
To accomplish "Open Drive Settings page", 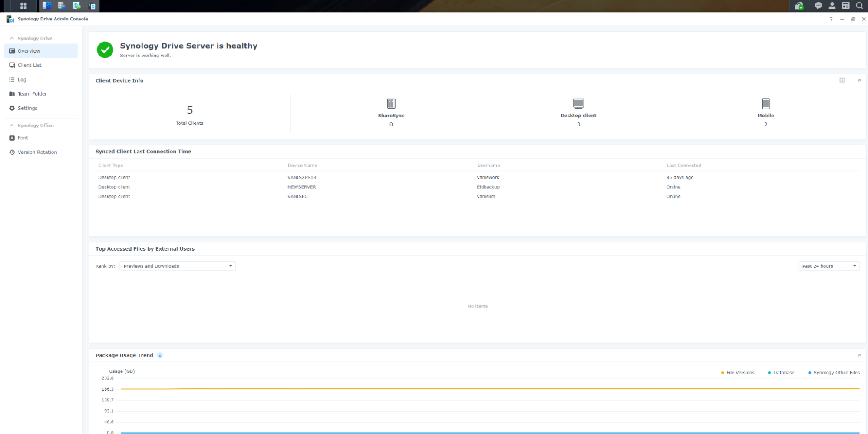I will [x=41, y=108].
